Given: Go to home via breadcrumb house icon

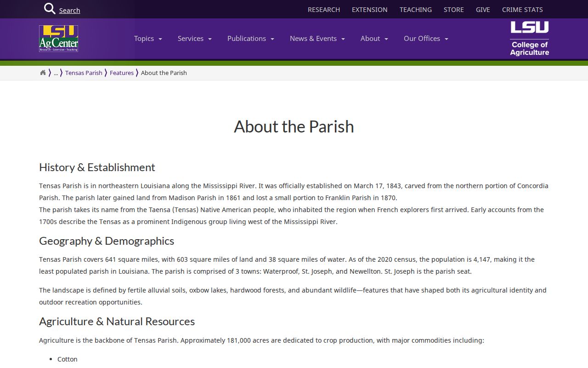Looking at the screenshot, I should click(43, 73).
